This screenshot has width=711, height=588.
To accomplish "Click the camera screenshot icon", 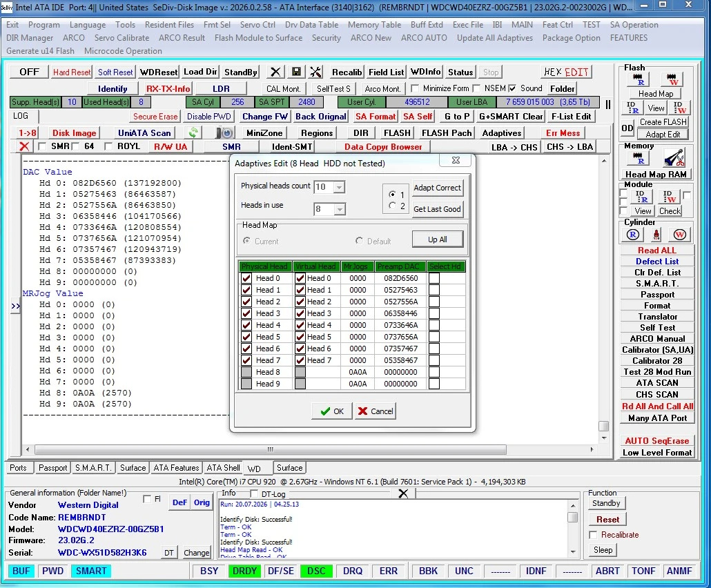I will coord(224,133).
